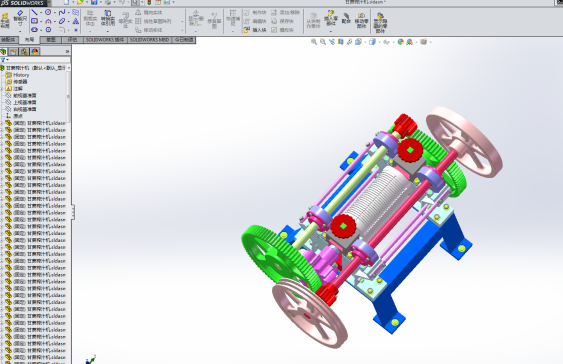563x364 pixels.
Task: Click the Mate (配合) paperclip tool
Action: pyautogui.click(x=346, y=19)
